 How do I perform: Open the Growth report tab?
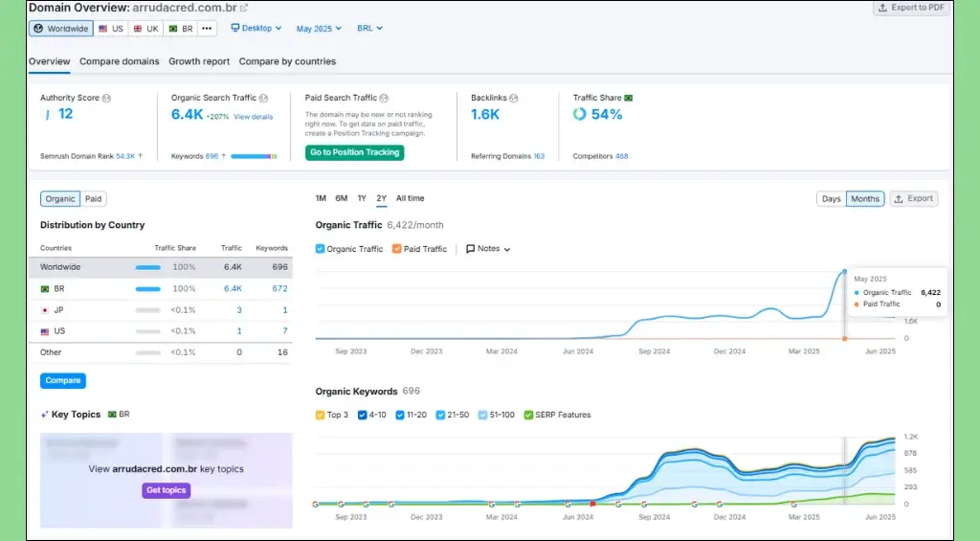point(199,61)
